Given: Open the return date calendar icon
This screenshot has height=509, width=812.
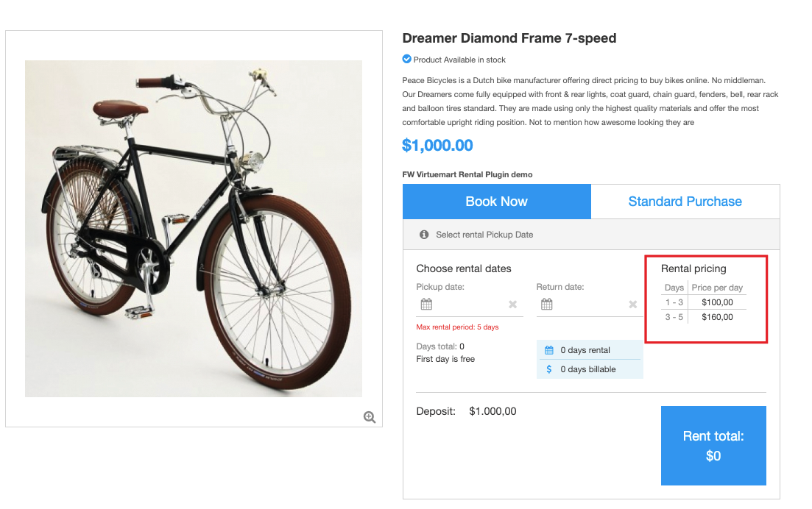Looking at the screenshot, I should [546, 305].
